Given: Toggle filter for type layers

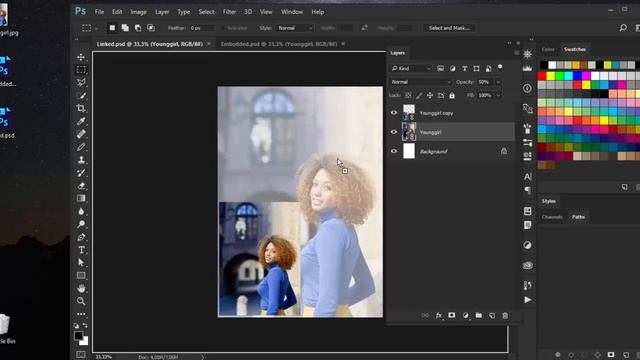Looking at the screenshot, I should coord(464,69).
